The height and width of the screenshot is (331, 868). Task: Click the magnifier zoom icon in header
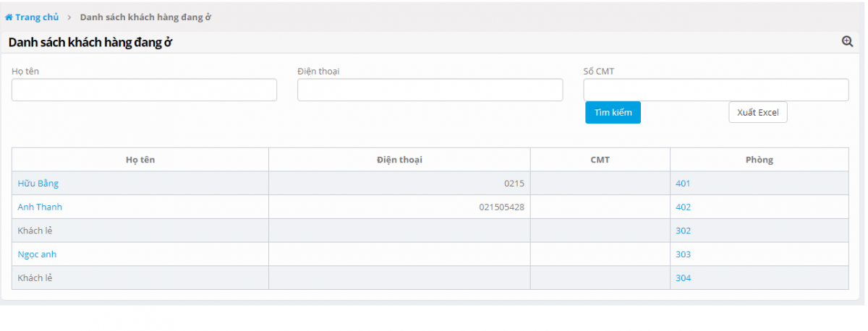pyautogui.click(x=847, y=42)
